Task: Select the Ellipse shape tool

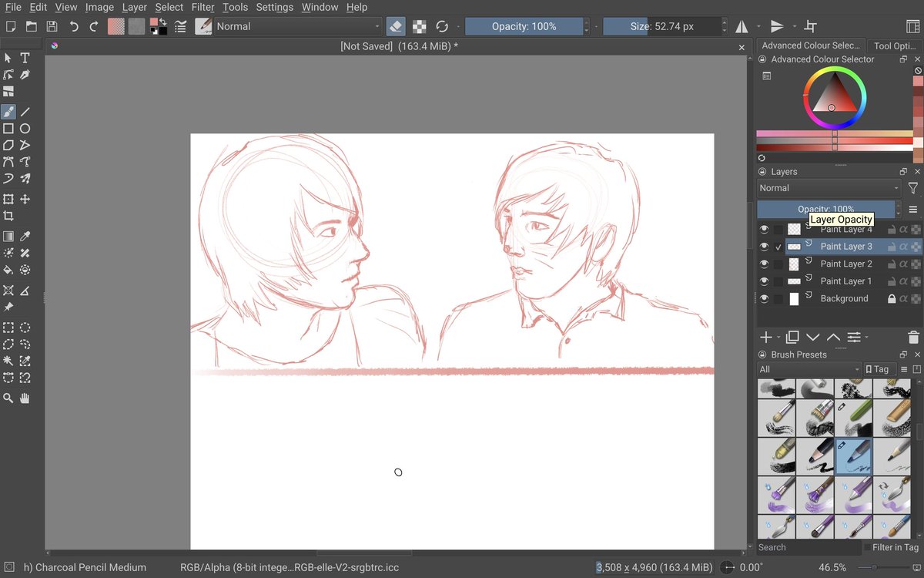Action: 25,129
